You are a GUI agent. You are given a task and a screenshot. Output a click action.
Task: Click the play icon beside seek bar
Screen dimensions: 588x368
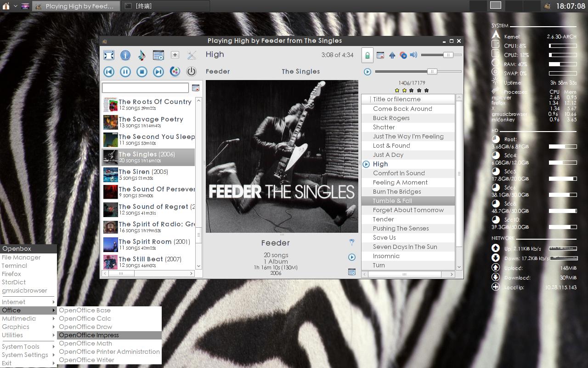[367, 72]
